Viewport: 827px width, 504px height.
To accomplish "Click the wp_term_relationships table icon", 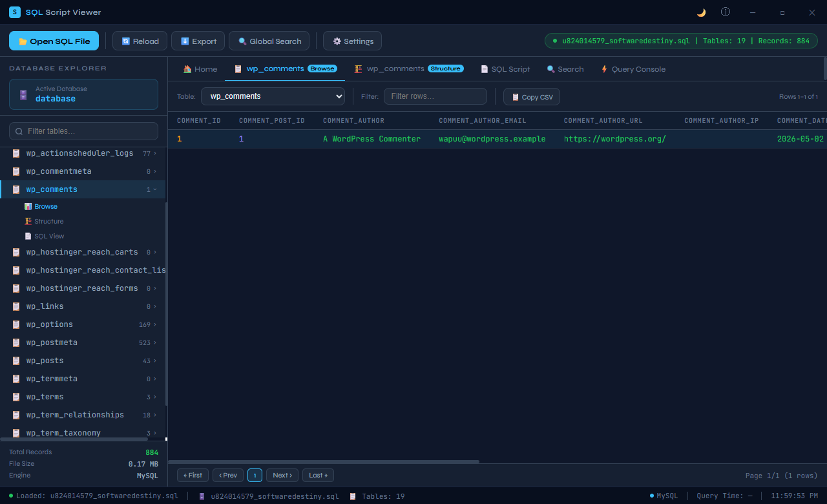I will click(16, 415).
